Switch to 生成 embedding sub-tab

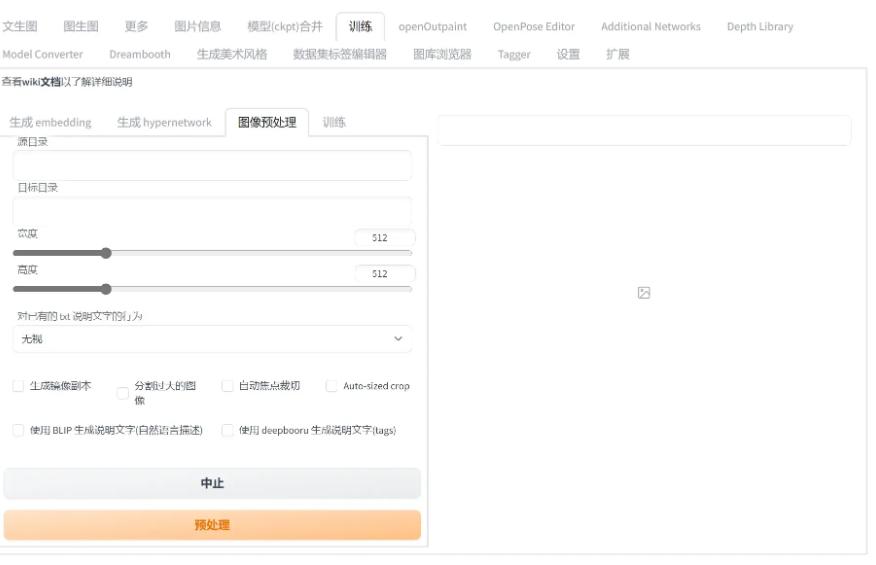coord(50,122)
